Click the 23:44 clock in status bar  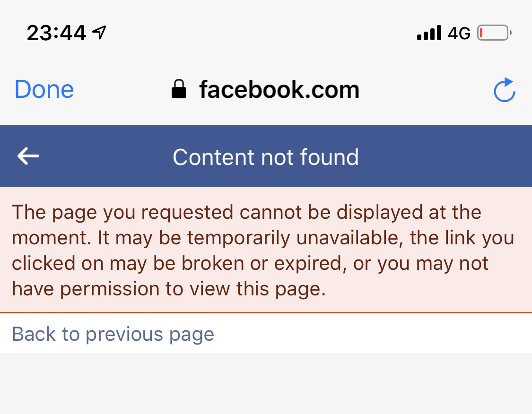pos(56,33)
